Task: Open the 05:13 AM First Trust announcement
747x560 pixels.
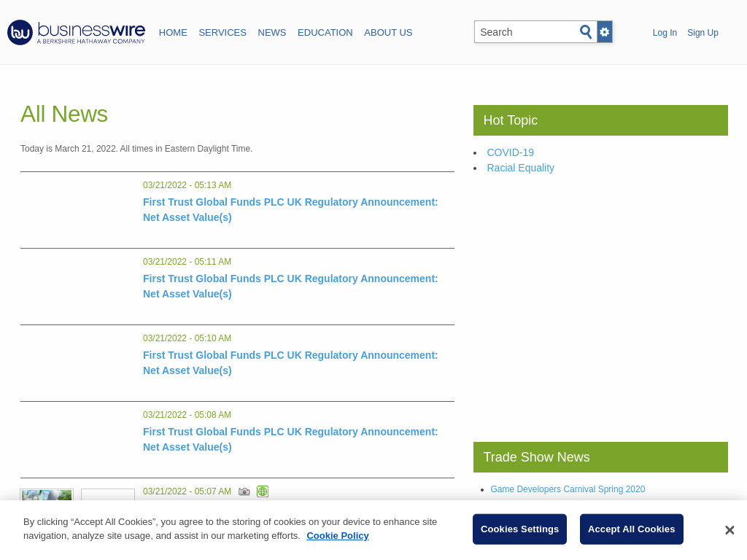Action: (x=290, y=209)
